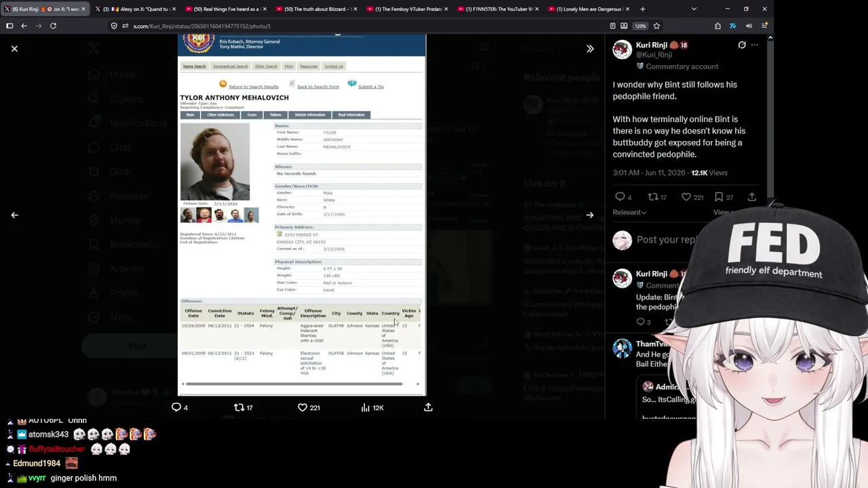Screen dimensions: 868x488
Task: Open the share icon under the photo
Action: tap(428, 407)
